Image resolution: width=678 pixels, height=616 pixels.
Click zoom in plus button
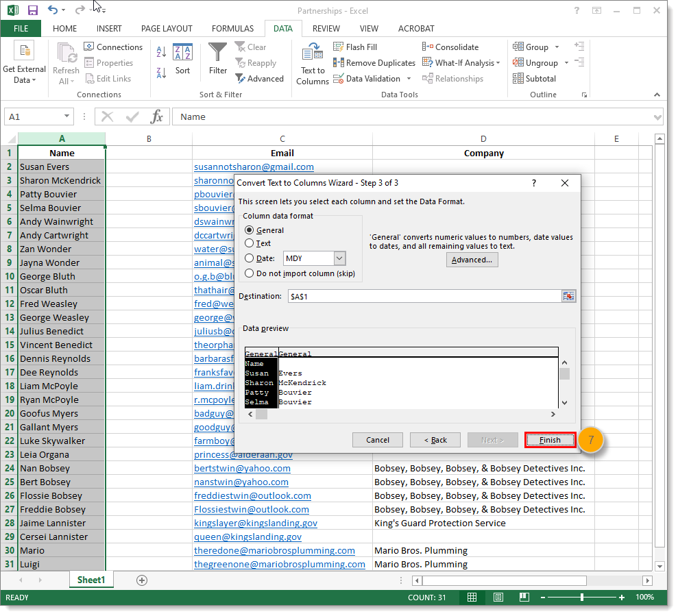click(622, 597)
